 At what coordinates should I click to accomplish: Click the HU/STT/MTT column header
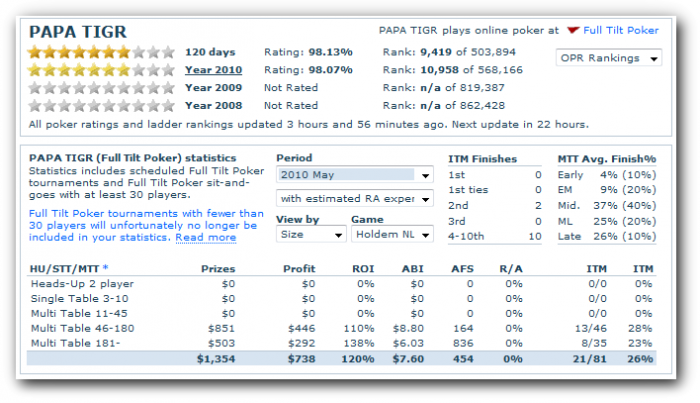[x=64, y=269]
